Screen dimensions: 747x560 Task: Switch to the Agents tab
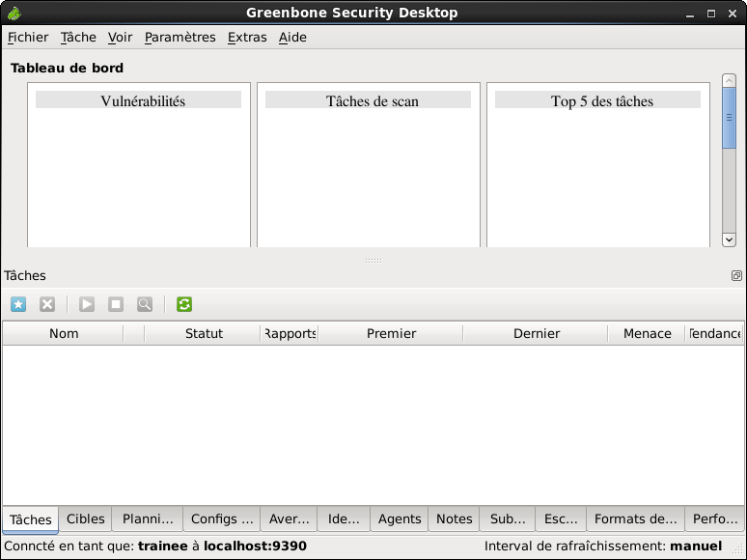400,519
